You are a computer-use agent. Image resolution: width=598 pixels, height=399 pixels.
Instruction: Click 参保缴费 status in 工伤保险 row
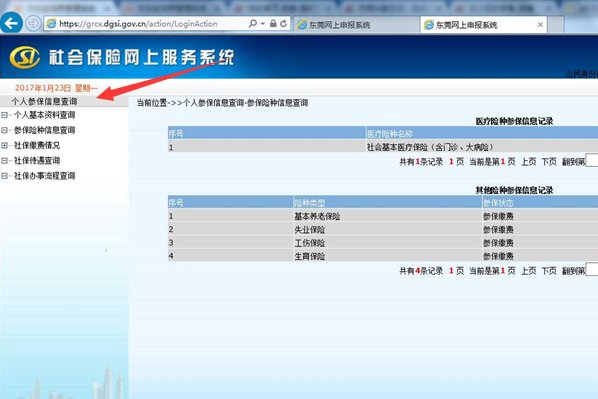coord(498,243)
